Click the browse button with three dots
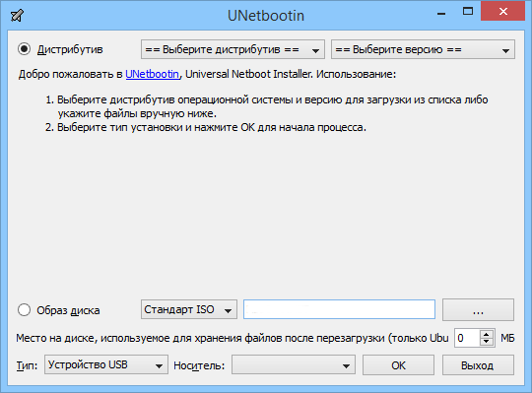This screenshot has width=532, height=393. (478, 309)
